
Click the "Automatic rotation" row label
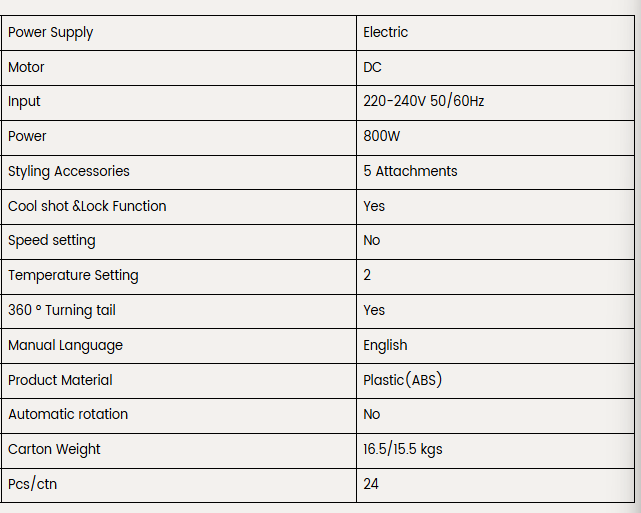68,414
